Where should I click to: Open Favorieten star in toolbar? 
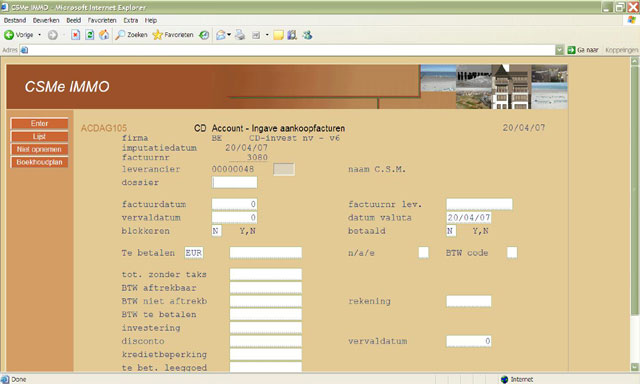click(173, 35)
